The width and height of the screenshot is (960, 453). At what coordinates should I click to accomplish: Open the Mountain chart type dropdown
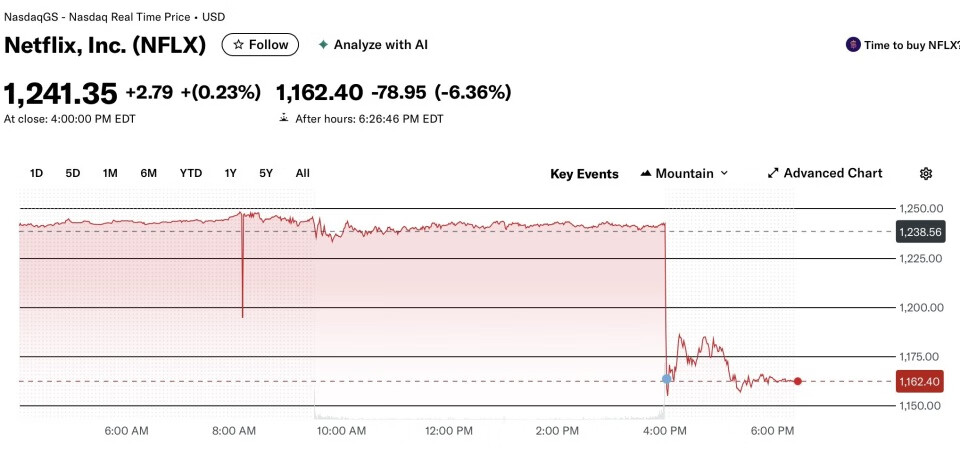[x=724, y=174]
